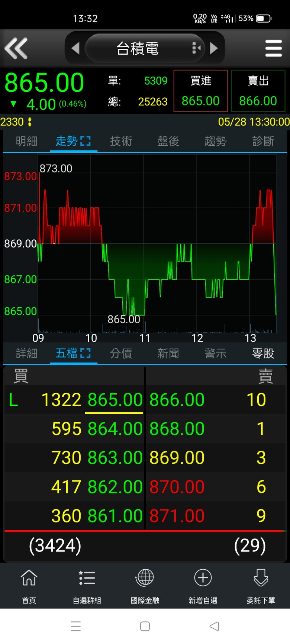Open the 詳細 tab

pyautogui.click(x=26, y=353)
